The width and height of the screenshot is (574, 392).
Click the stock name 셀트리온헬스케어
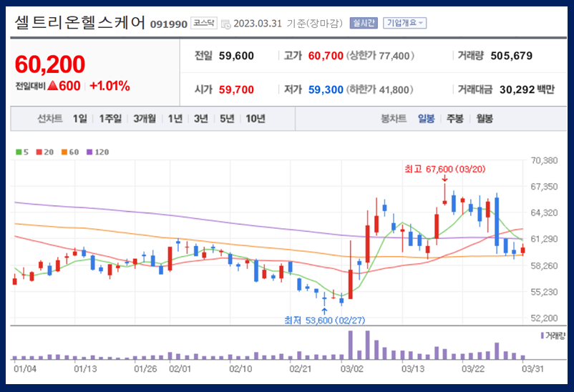click(x=80, y=23)
